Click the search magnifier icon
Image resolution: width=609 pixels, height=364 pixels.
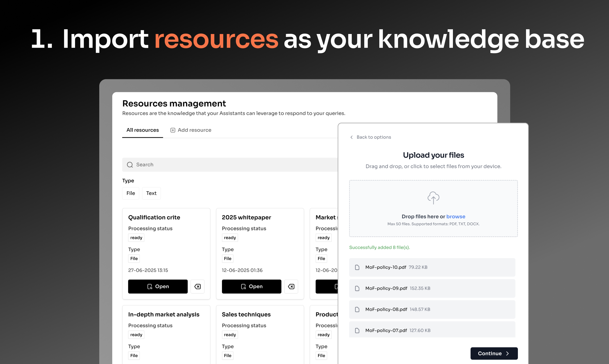coord(130,165)
